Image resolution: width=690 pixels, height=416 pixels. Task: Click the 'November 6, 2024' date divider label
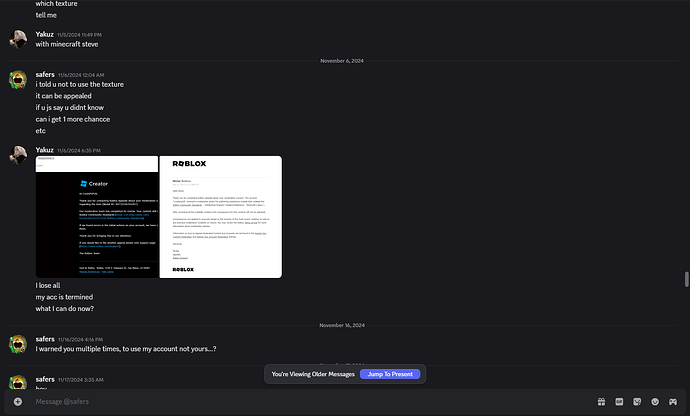[x=342, y=61]
